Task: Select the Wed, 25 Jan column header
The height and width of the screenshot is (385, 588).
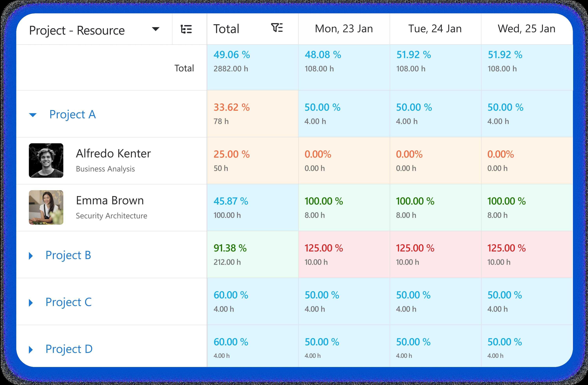Action: click(527, 29)
